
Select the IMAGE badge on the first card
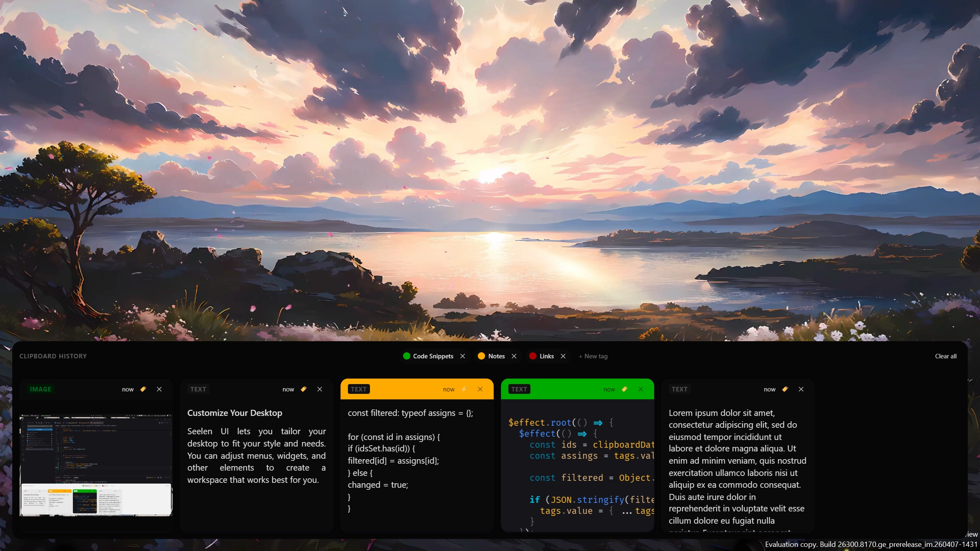(x=40, y=389)
